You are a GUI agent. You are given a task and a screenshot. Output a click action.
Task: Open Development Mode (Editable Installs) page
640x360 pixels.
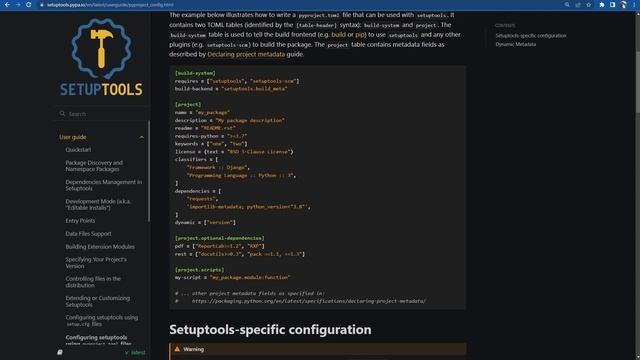point(98,204)
